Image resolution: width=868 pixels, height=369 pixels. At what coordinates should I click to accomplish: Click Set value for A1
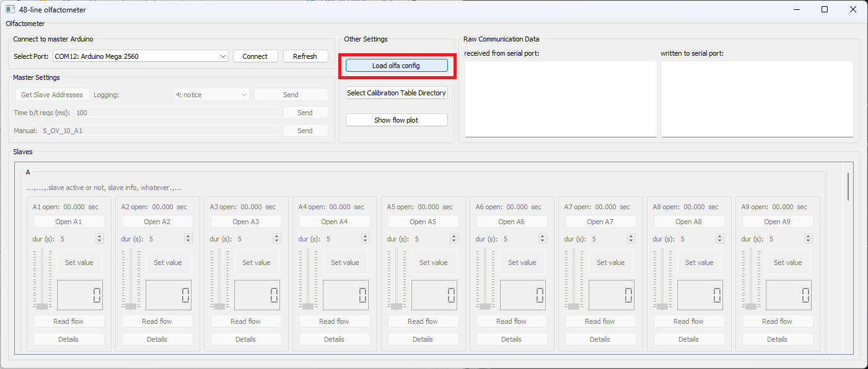[x=79, y=263]
